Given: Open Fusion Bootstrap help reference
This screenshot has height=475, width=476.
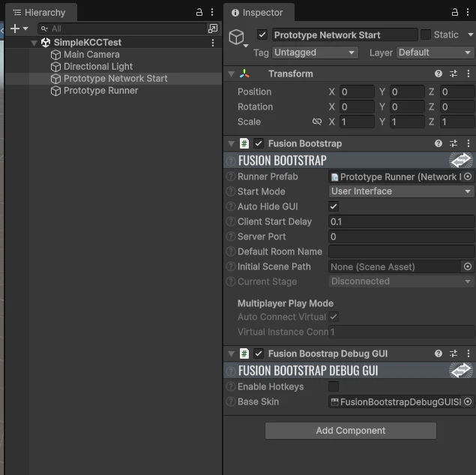Looking at the screenshot, I should (x=438, y=143).
